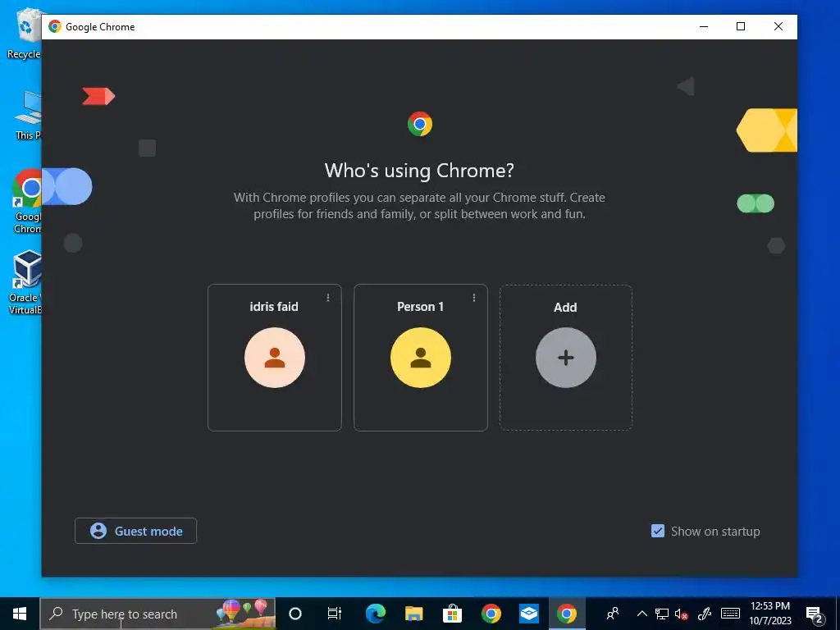Focus the taskbar search box
Viewport: 840px width, 630px height.
[x=158, y=614]
